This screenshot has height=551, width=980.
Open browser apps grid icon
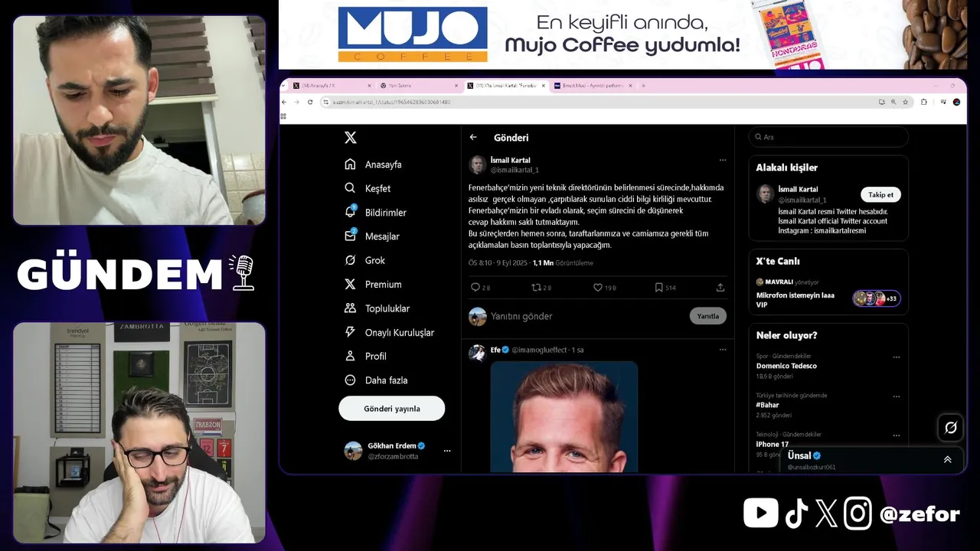tap(284, 116)
